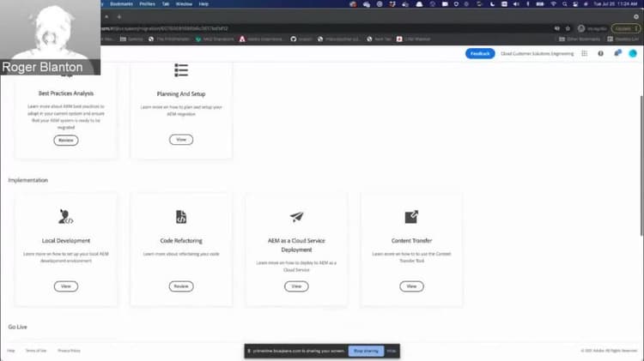Bookmark this page with the star icon
The height and width of the screenshot is (361, 644).
(568, 28)
